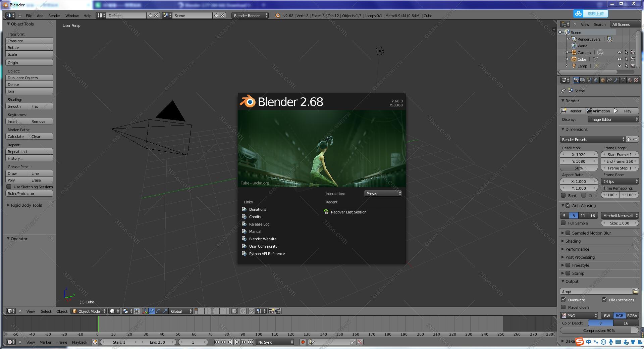Disable the Anti-Aliasing checkbox
The image size is (644, 349).
[x=568, y=206]
